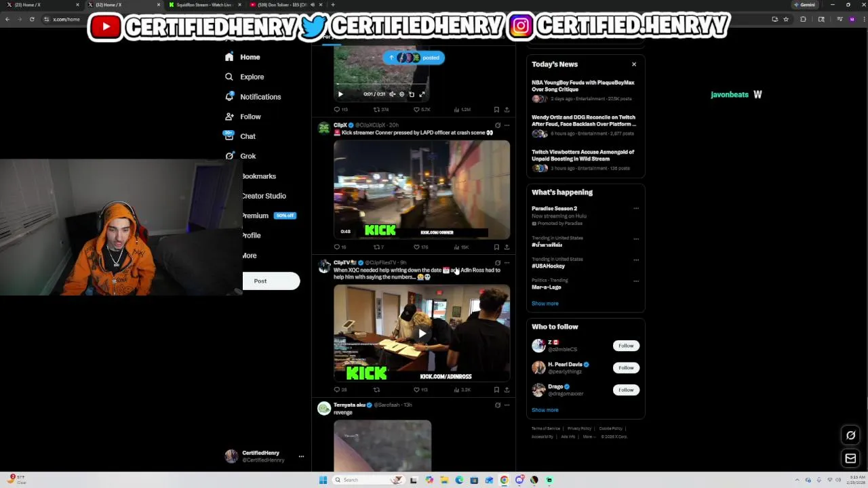Click Grok explain icon on ClipX post
The height and width of the screenshot is (488, 868).
[x=498, y=125]
